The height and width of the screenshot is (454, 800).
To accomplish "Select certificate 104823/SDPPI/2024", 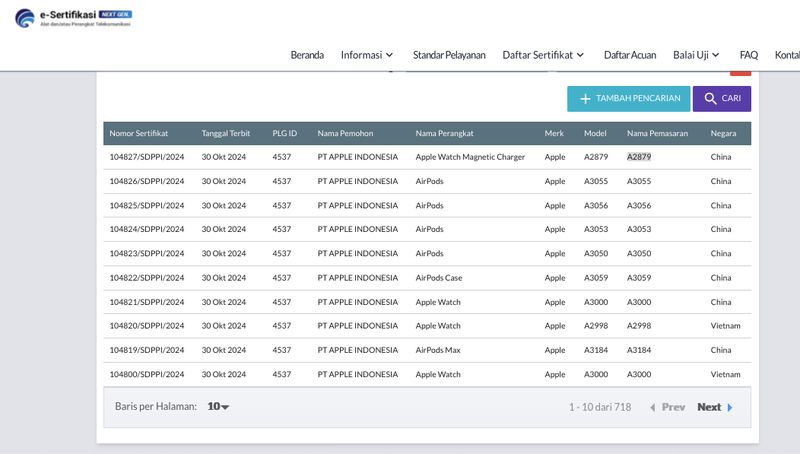I will 147,254.
